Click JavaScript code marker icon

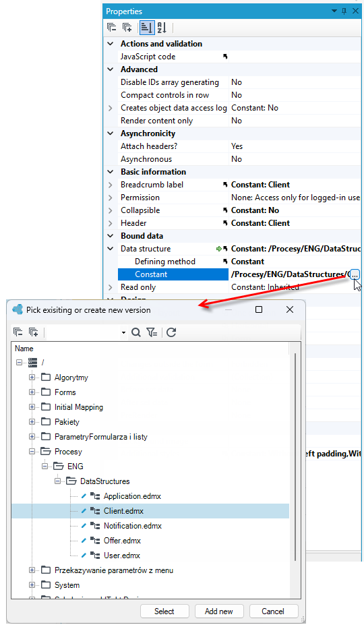(225, 57)
